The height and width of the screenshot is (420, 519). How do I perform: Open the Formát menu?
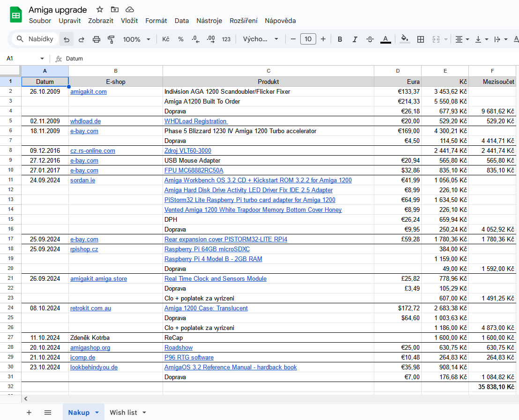pyautogui.click(x=156, y=21)
